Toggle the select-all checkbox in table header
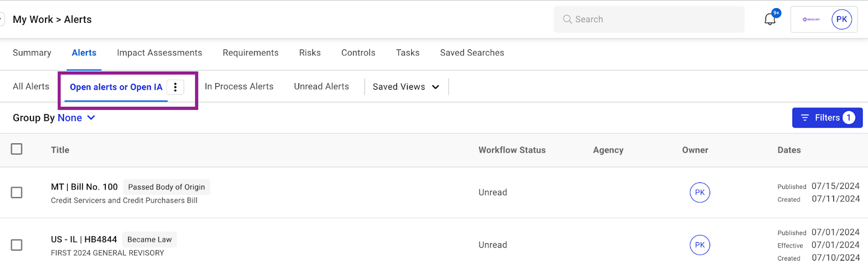The height and width of the screenshot is (278, 868). [x=17, y=149]
